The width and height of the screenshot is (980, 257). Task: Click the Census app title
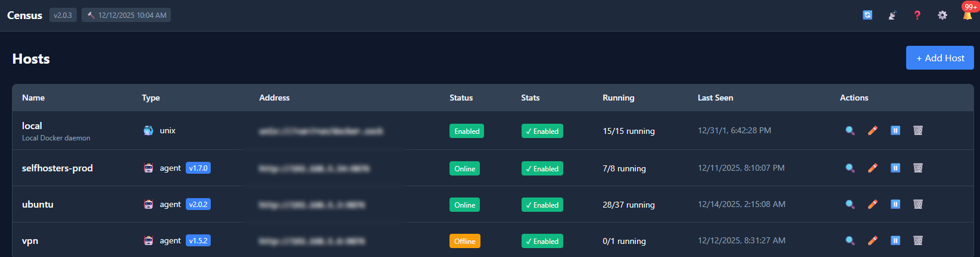pyautogui.click(x=24, y=15)
